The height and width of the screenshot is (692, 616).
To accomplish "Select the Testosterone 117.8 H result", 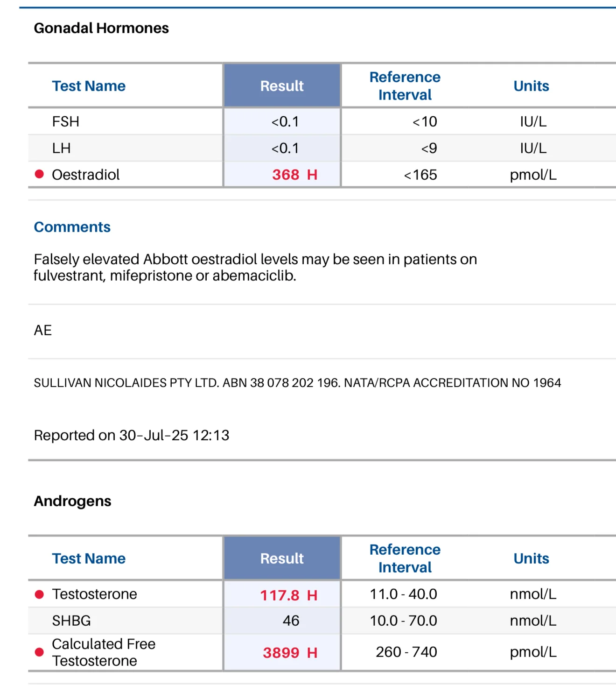I will coord(288,595).
